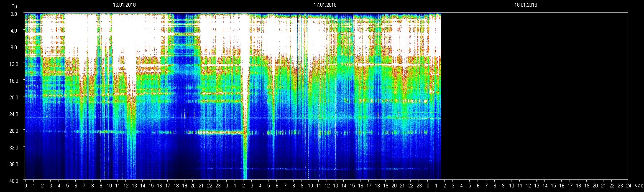
Task: Select the 0.0 frequency axis tick label
Action: coord(14,14)
